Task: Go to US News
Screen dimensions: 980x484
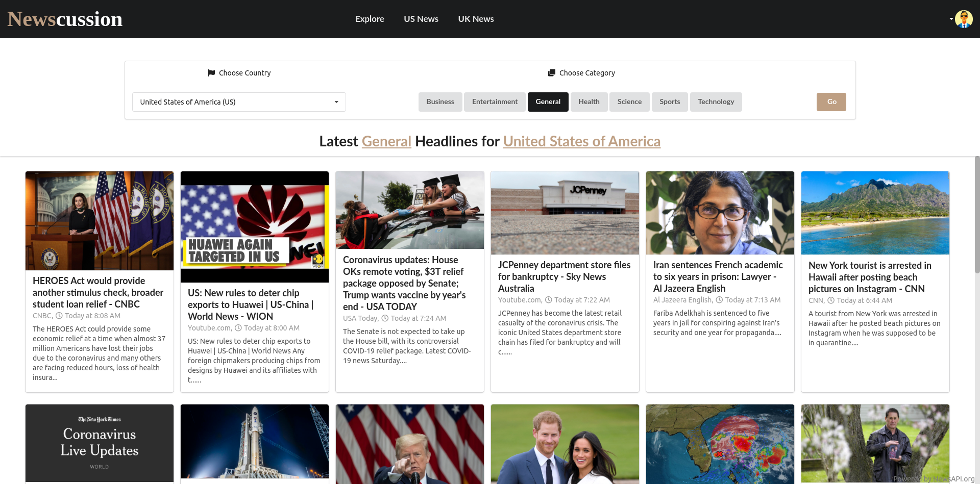Action: [421, 19]
